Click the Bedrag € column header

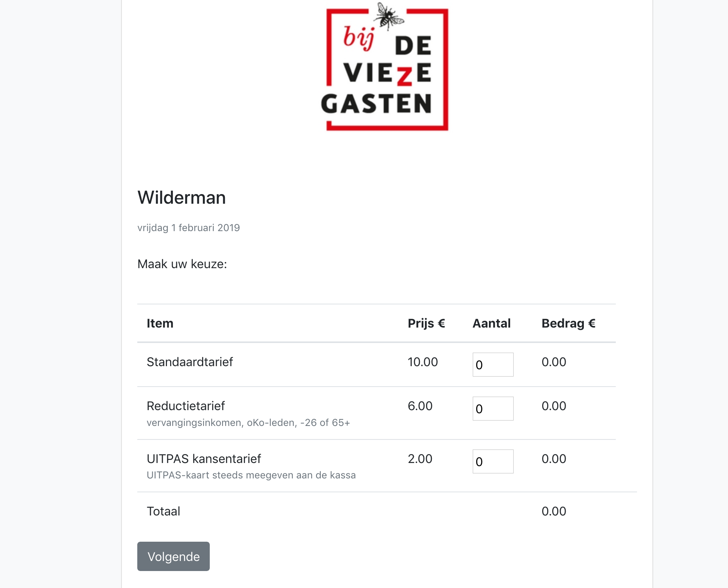coord(568,323)
